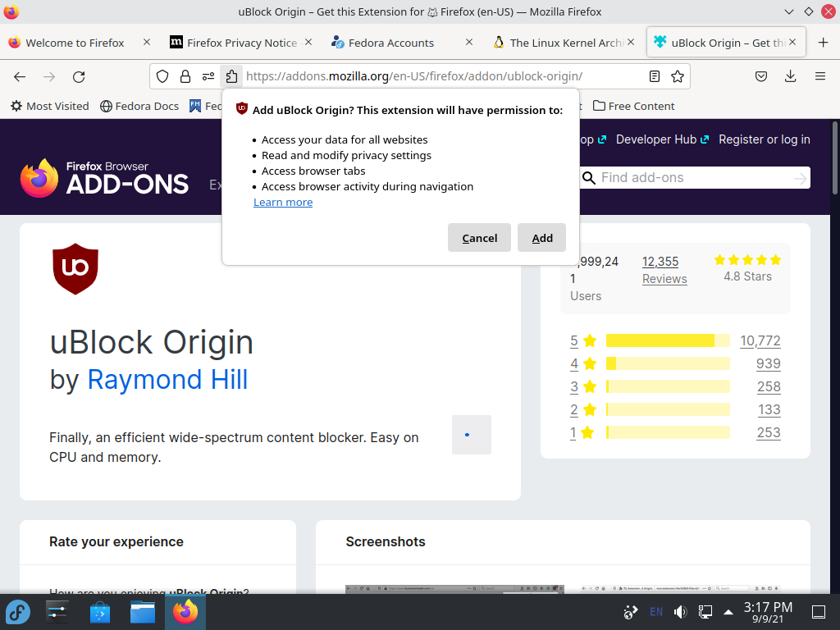840x630 pixels.
Task: Show the 258 three-star reviews
Action: click(769, 387)
